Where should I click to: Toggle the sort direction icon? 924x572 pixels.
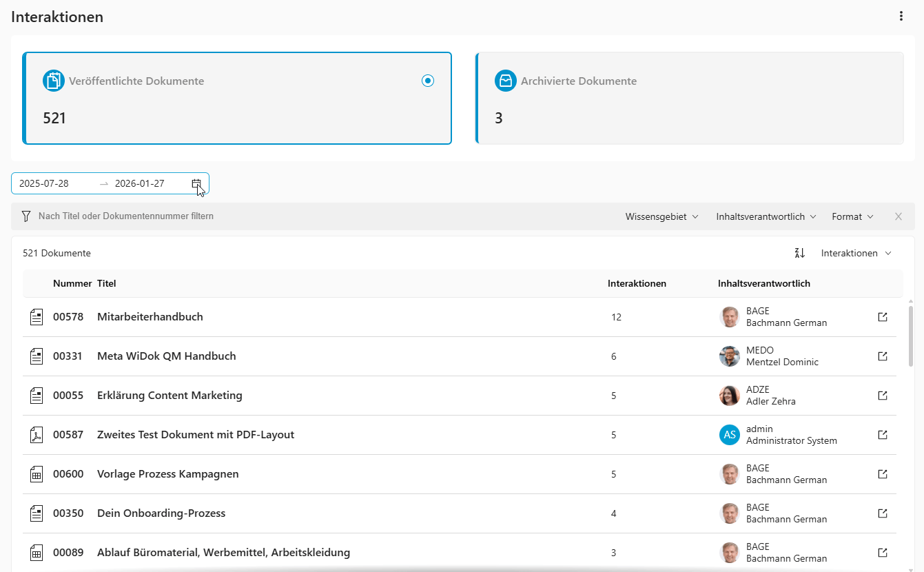[799, 254]
